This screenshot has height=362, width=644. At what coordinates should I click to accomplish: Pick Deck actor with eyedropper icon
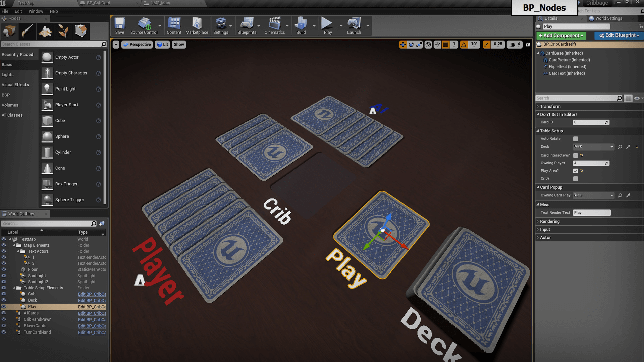click(628, 147)
